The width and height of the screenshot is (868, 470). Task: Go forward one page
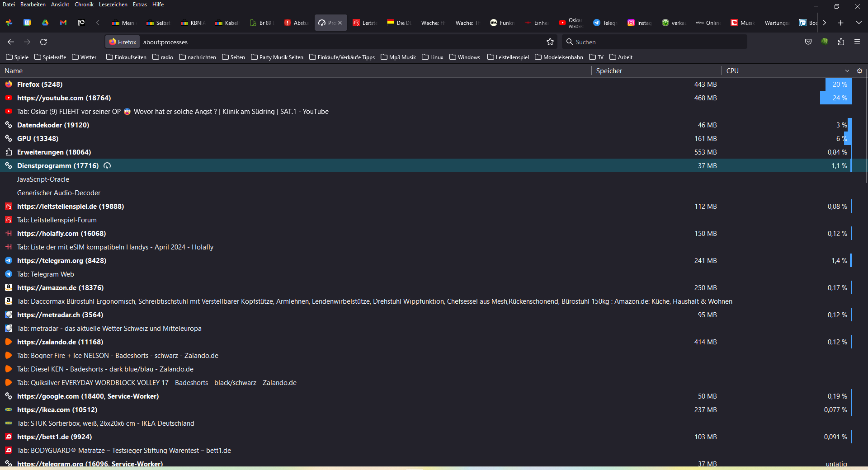tap(27, 42)
